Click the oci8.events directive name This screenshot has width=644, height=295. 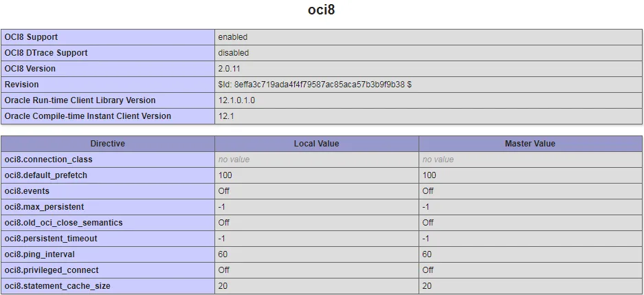pos(27,191)
